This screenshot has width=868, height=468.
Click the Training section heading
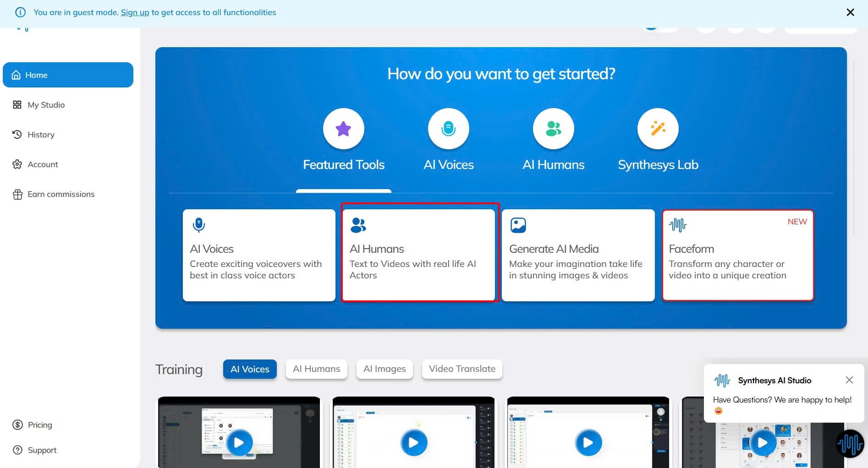179,369
